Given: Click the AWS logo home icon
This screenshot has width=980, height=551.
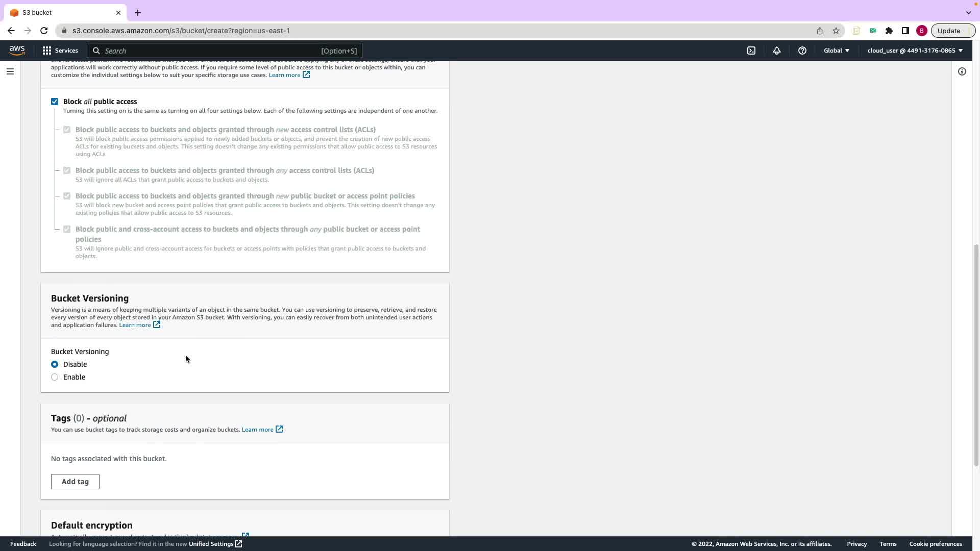Looking at the screenshot, I should 17,50.
